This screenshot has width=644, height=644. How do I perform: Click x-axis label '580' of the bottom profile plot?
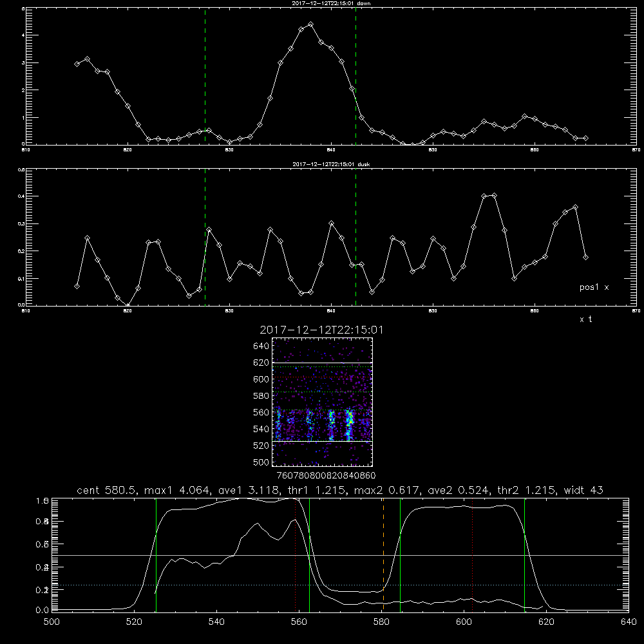coord(381,622)
